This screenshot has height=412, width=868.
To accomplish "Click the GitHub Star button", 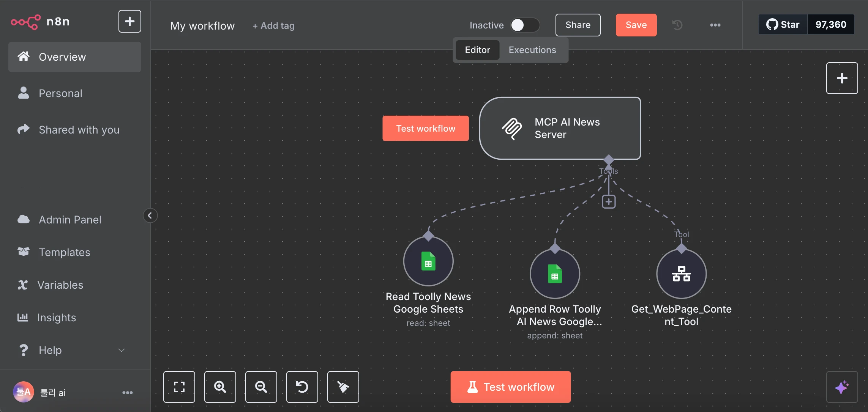I will (x=783, y=25).
